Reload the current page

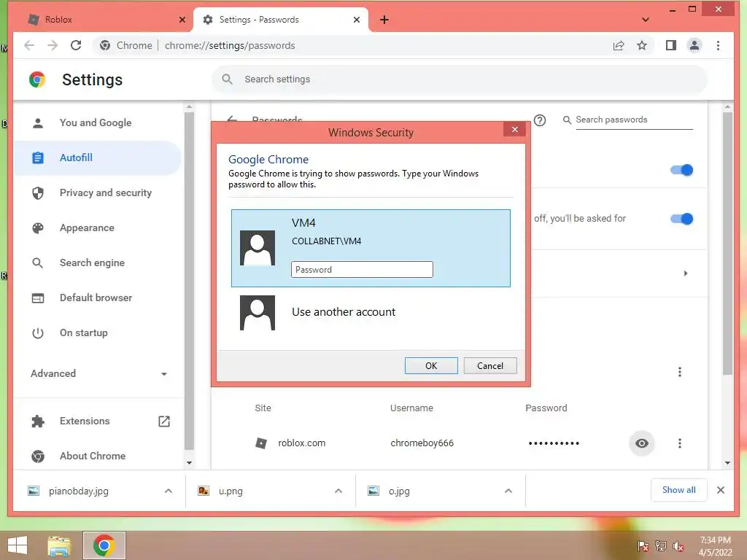pos(76,45)
